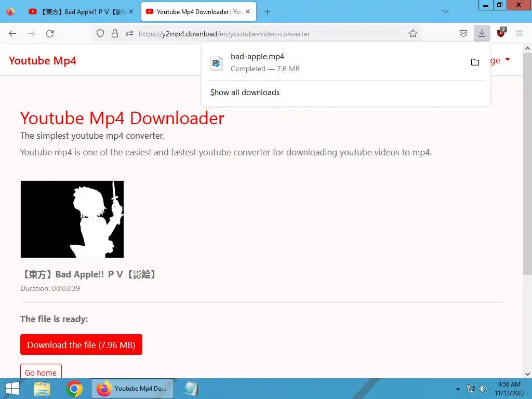
Task: Open the notepad icon on taskbar
Action: click(191, 389)
